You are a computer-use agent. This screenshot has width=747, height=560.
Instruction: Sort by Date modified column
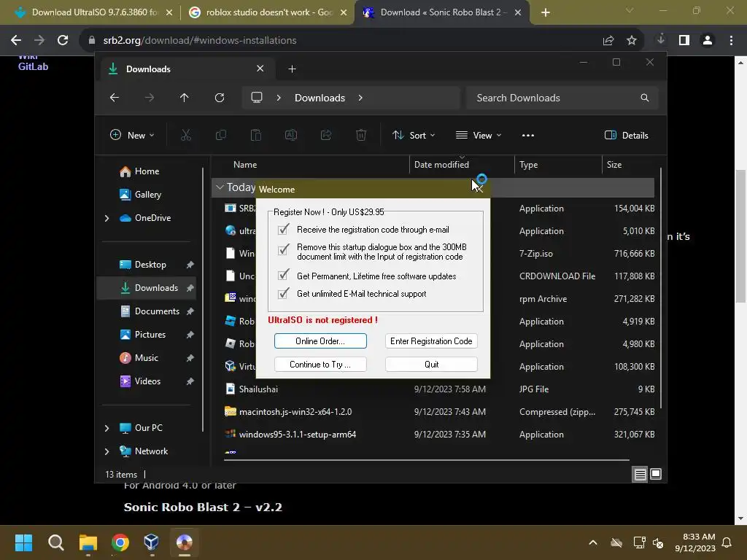point(461,164)
